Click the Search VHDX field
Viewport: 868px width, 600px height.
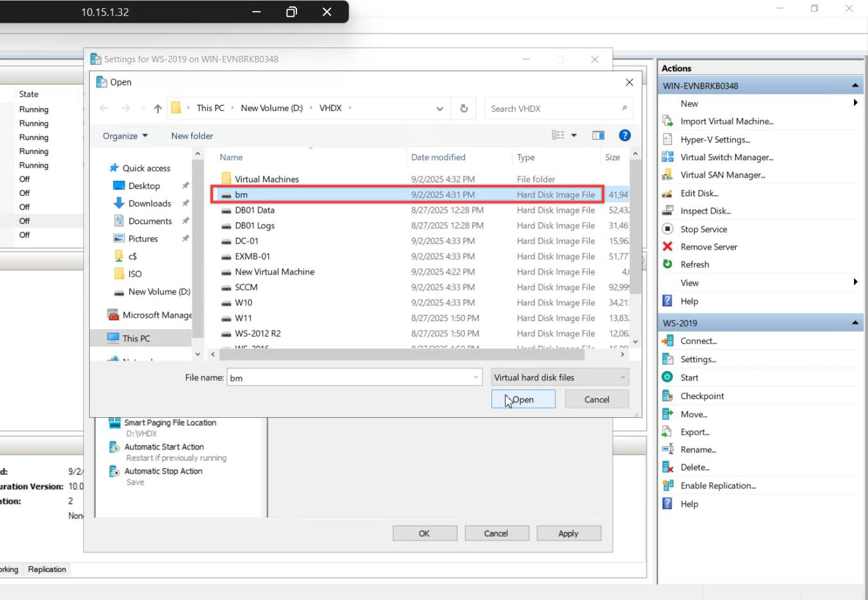559,108
